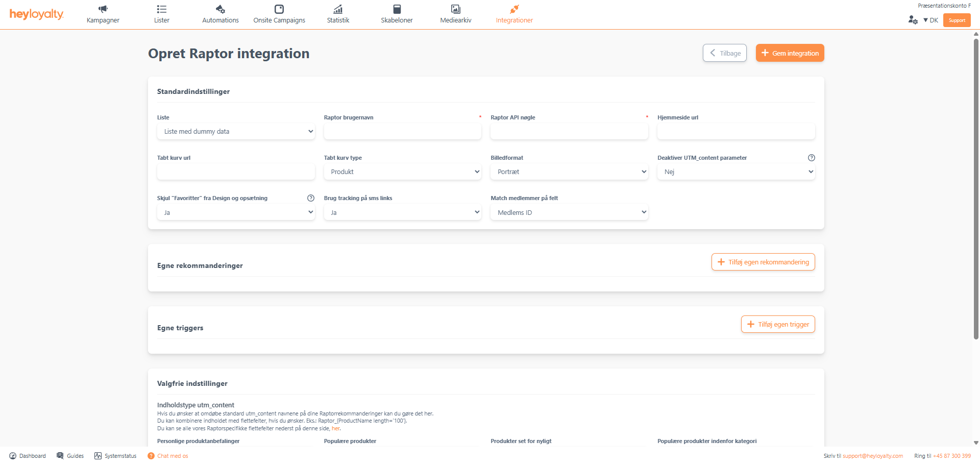Click help icon beside Skjul Favoritter label
The width and height of the screenshot is (980, 465).
click(x=310, y=198)
